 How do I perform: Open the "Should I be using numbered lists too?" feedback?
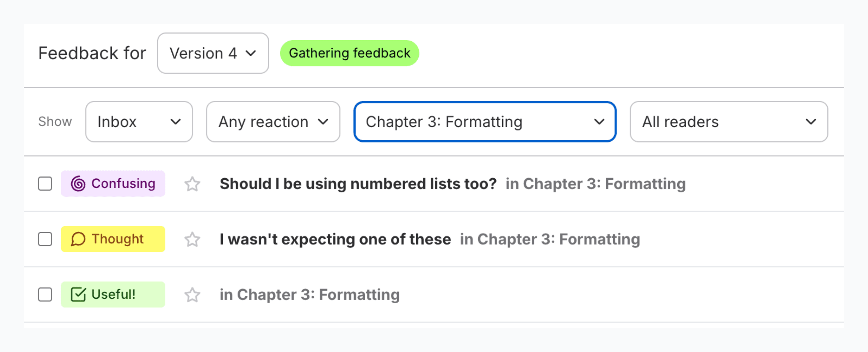click(x=358, y=183)
